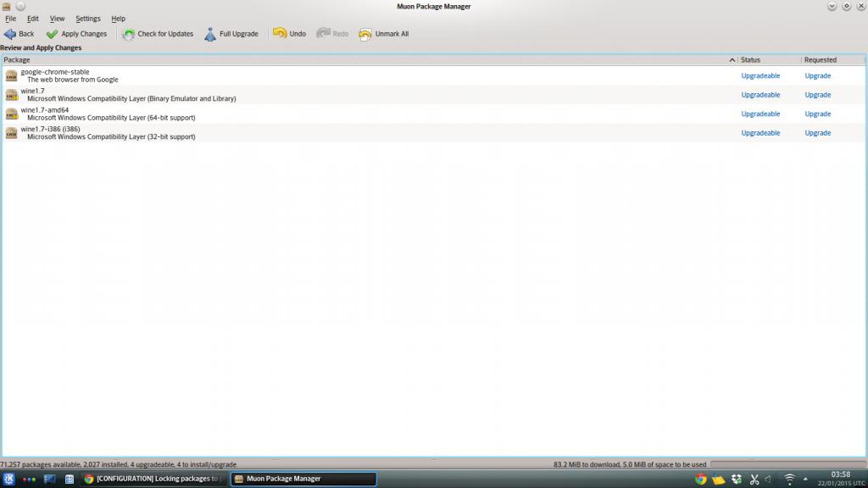Image resolution: width=868 pixels, height=488 pixels.
Task: Open the Help menu
Action: click(118, 19)
